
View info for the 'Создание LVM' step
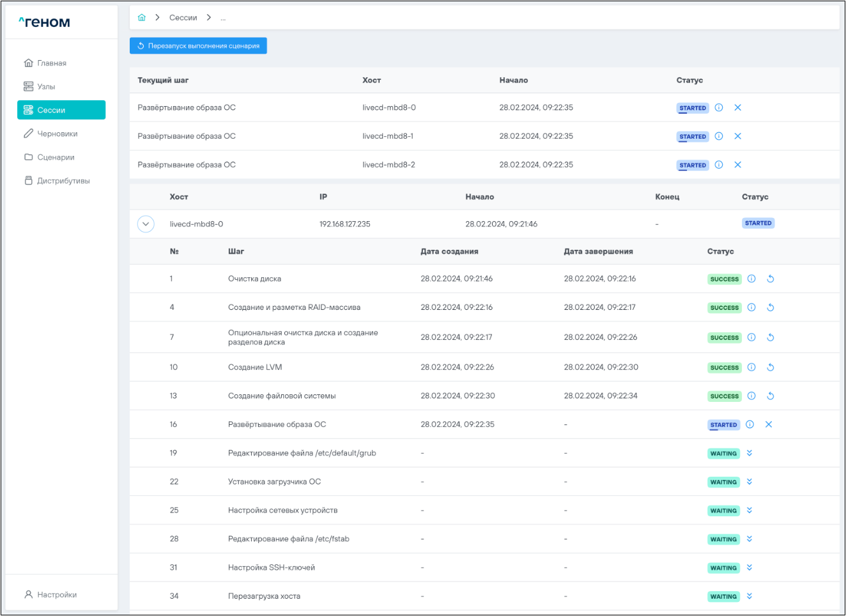751,367
